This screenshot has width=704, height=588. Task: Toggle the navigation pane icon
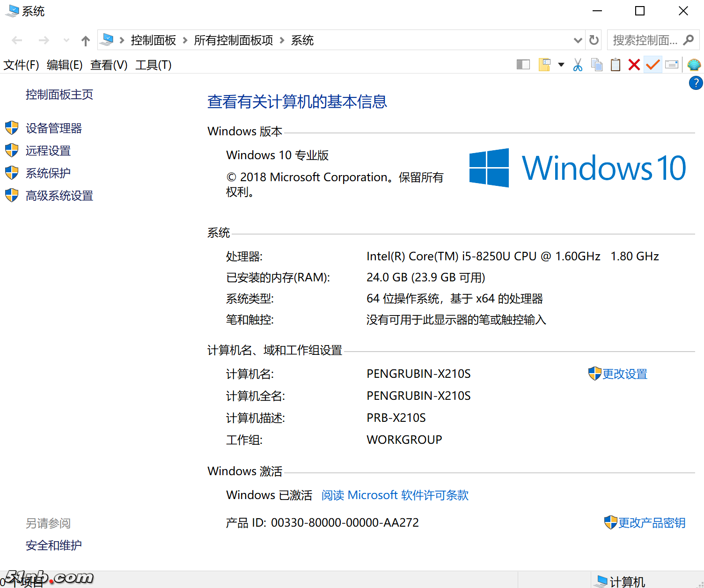tap(523, 65)
